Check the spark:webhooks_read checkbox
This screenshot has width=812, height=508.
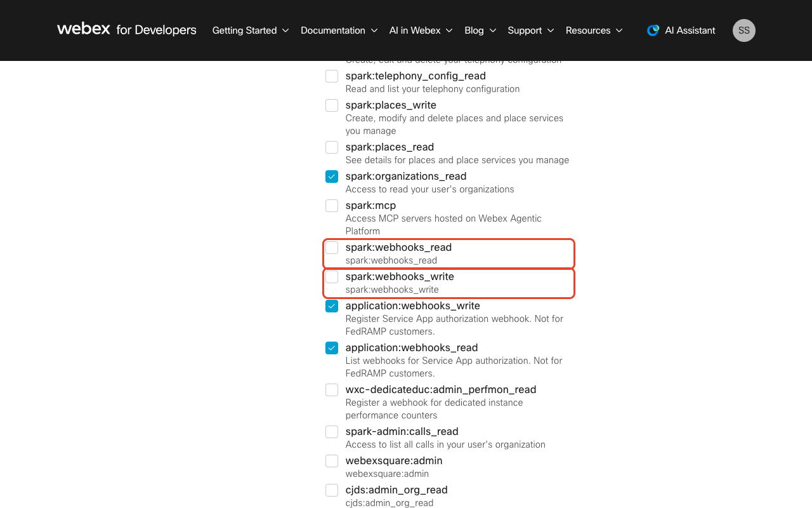[332, 248]
